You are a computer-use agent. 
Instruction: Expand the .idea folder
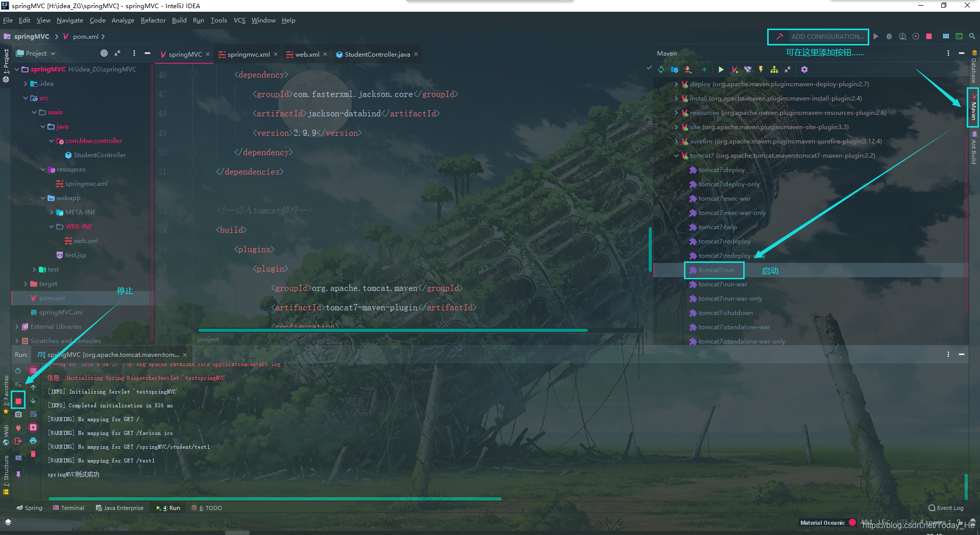(x=26, y=84)
